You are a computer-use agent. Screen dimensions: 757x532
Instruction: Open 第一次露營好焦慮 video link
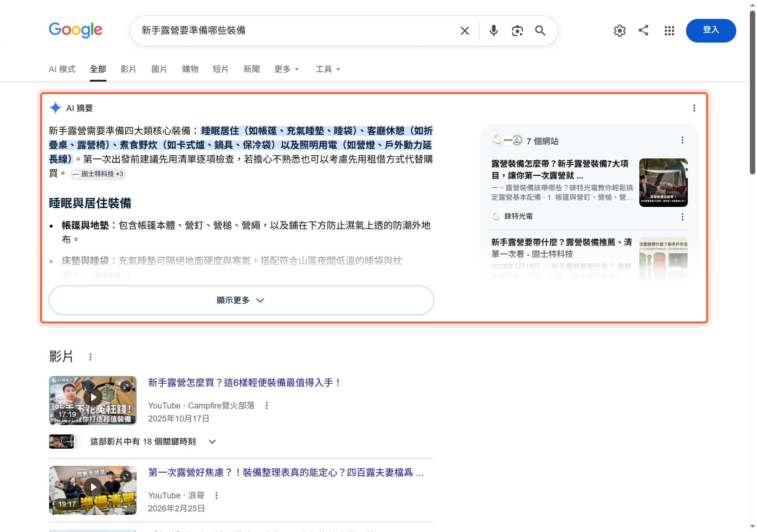tap(286, 472)
